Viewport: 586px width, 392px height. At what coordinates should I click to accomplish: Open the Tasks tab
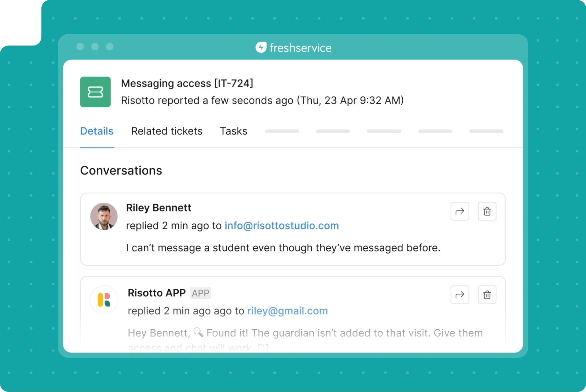[x=234, y=131]
